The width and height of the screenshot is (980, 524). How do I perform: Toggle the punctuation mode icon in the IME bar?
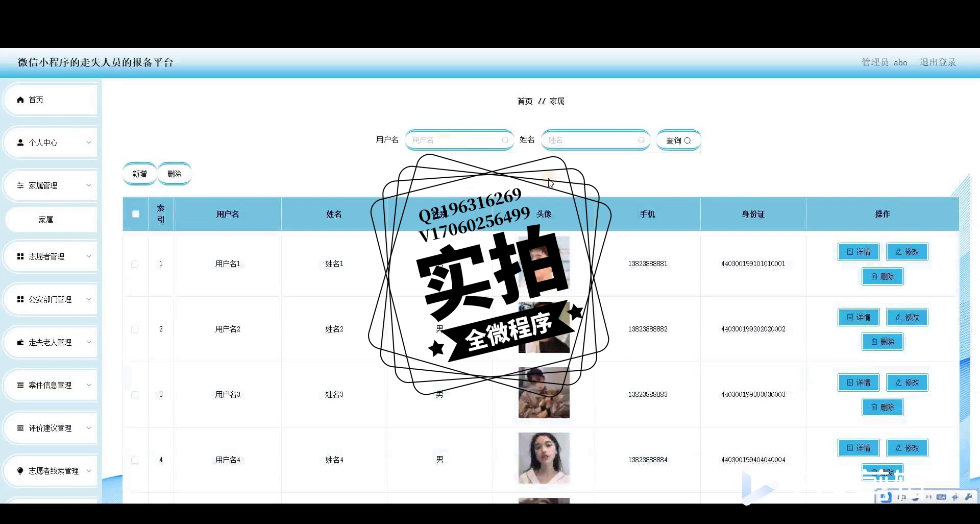coord(928,497)
